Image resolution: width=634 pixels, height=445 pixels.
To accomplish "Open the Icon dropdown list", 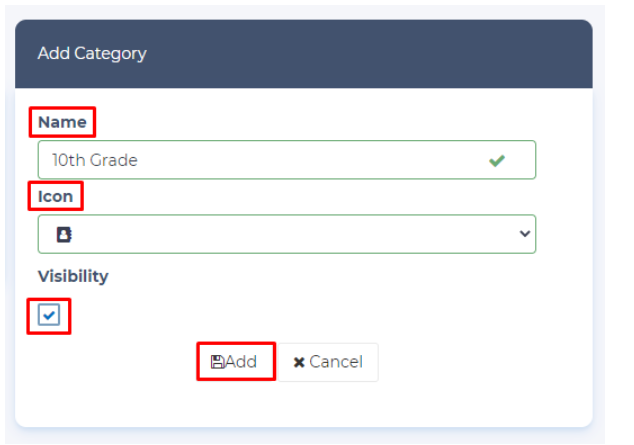I will point(286,234).
